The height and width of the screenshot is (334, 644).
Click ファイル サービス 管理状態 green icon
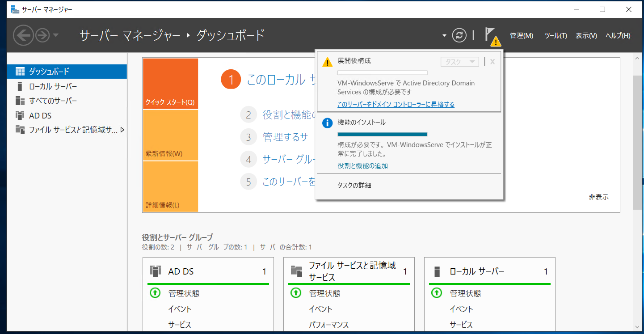tap(295, 293)
